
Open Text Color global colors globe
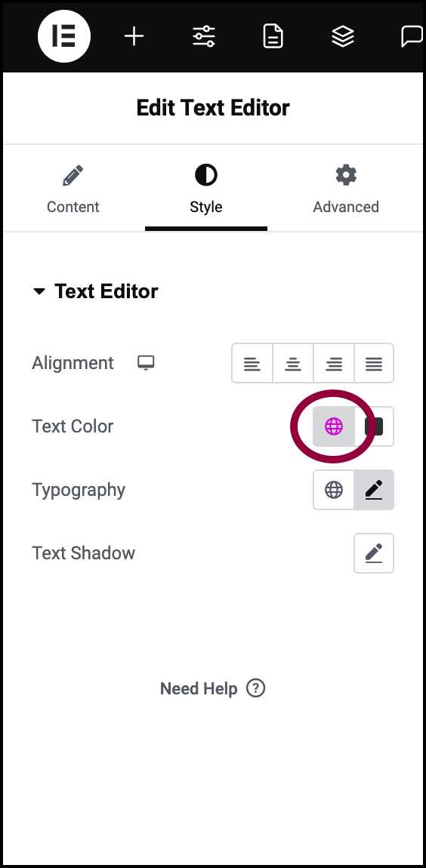pos(334,426)
